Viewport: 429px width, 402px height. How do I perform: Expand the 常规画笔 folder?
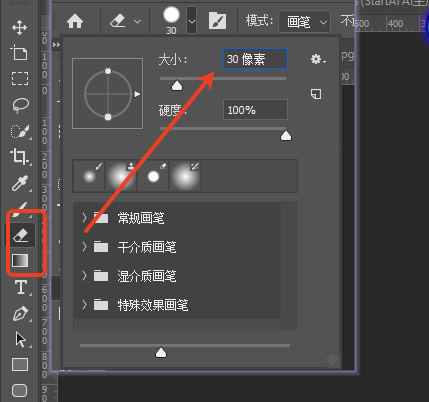pyautogui.click(x=84, y=218)
